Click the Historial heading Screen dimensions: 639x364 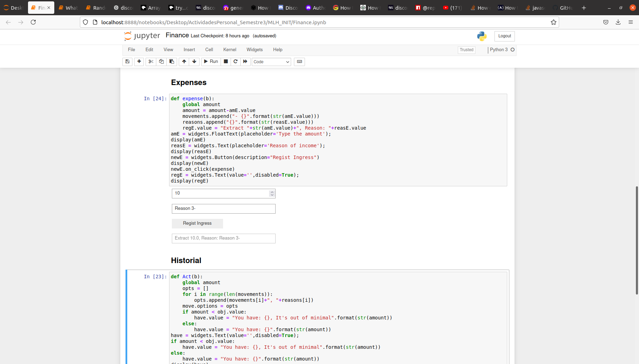pyautogui.click(x=186, y=261)
